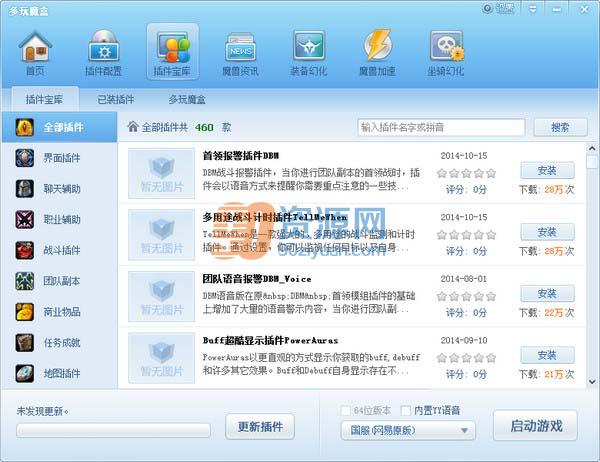Image resolution: width=600 pixels, height=462 pixels.
Task: Switch to 插件宝库 sub-tab
Action: pyautogui.click(x=44, y=100)
